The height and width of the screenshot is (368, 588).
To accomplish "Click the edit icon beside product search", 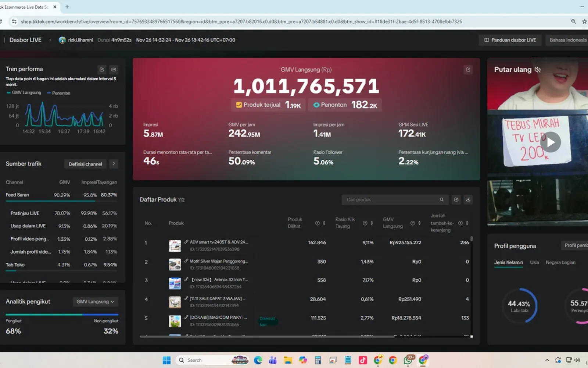I will [456, 199].
